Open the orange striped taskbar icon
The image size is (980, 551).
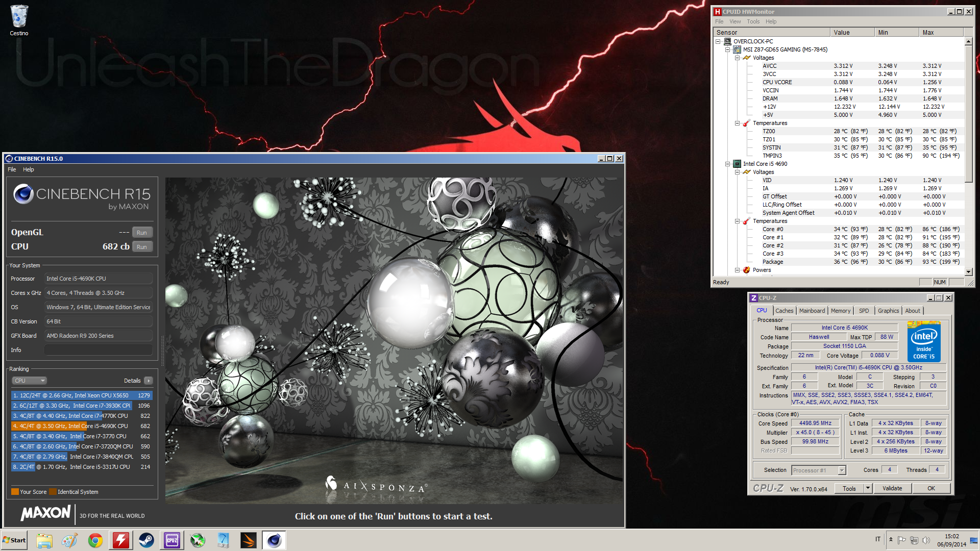pyautogui.click(x=249, y=540)
